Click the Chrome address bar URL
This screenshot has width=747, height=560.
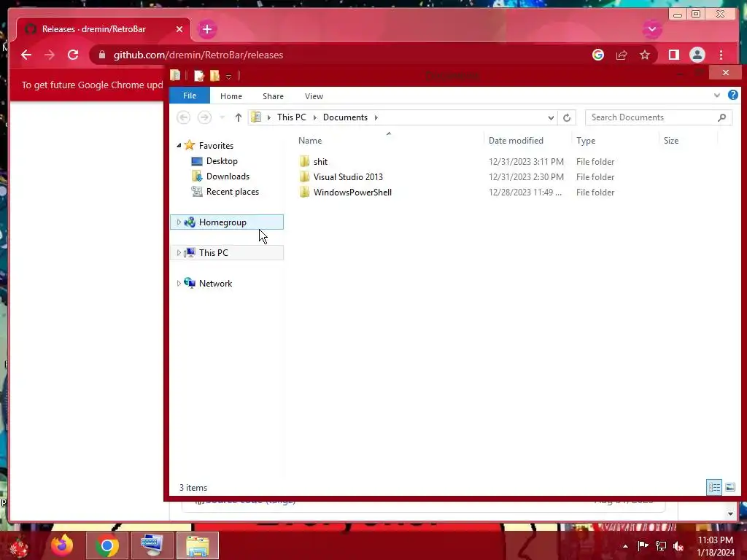[198, 55]
